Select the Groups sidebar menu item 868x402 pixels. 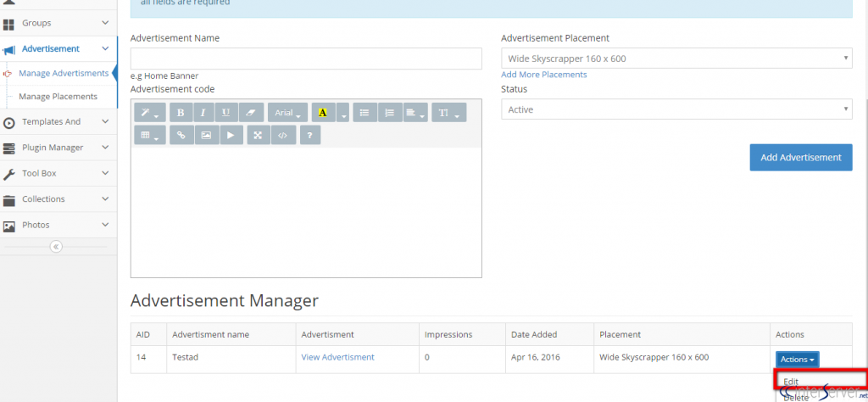click(58, 23)
